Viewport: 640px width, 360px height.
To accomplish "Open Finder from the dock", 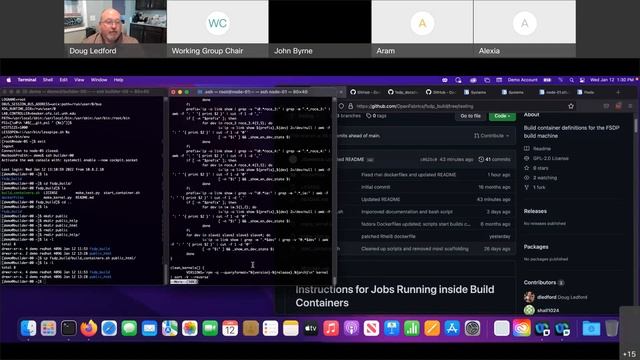I will tap(28, 328).
